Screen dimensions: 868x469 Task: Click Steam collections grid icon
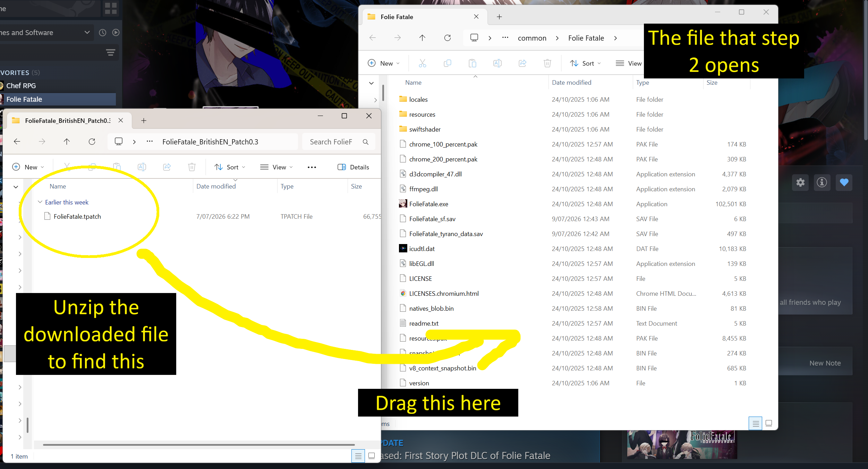[x=111, y=8]
